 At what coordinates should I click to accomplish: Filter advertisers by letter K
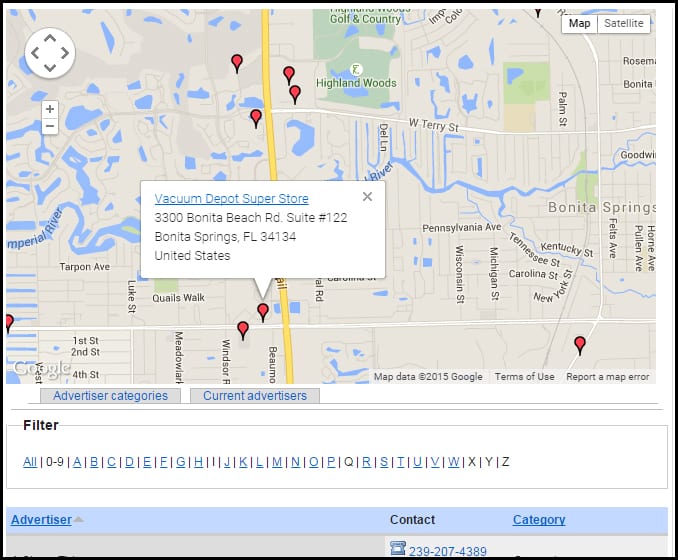(243, 462)
